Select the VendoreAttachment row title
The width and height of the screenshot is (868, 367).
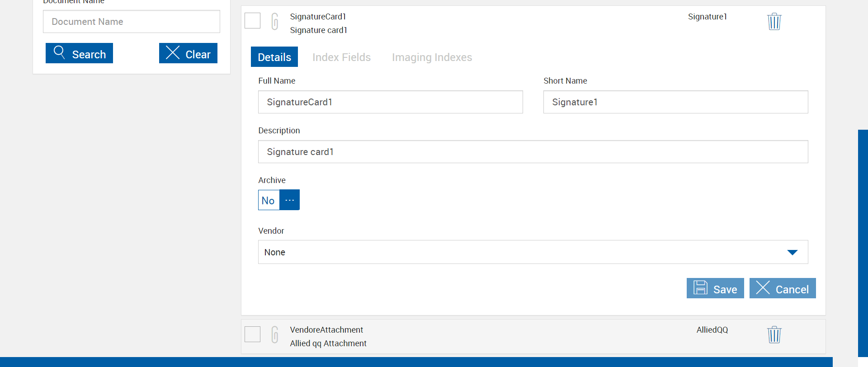pyautogui.click(x=326, y=330)
